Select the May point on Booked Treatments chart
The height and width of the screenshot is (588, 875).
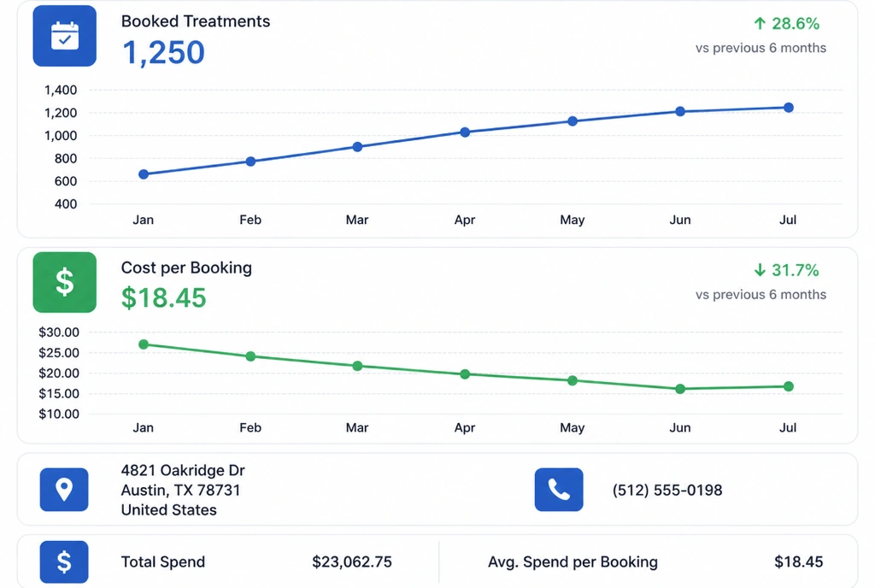point(573,121)
